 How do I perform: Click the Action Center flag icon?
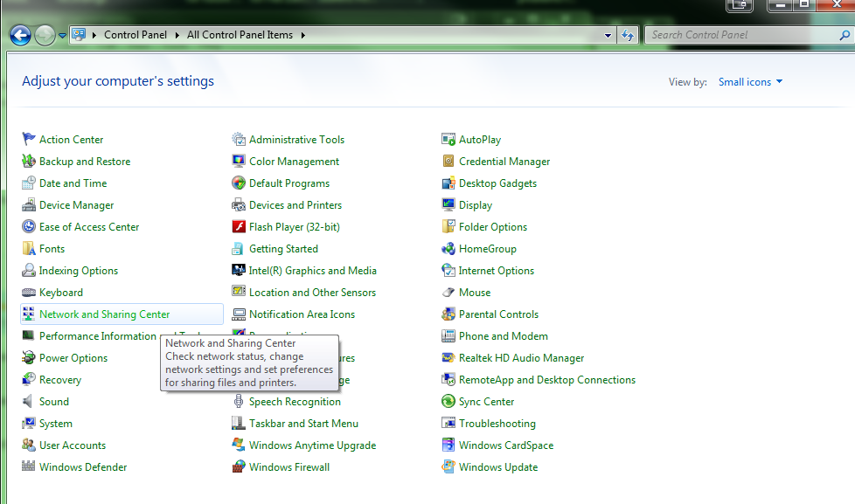pyautogui.click(x=28, y=139)
